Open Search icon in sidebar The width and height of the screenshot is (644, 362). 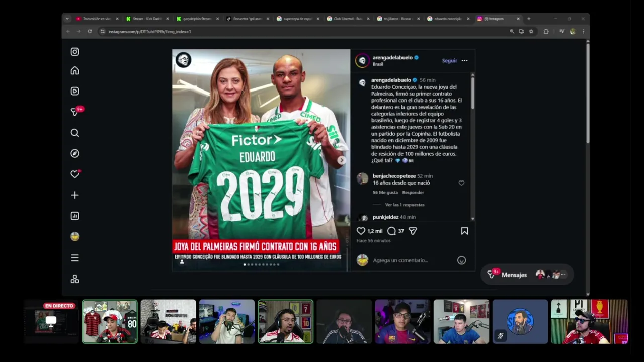point(75,133)
